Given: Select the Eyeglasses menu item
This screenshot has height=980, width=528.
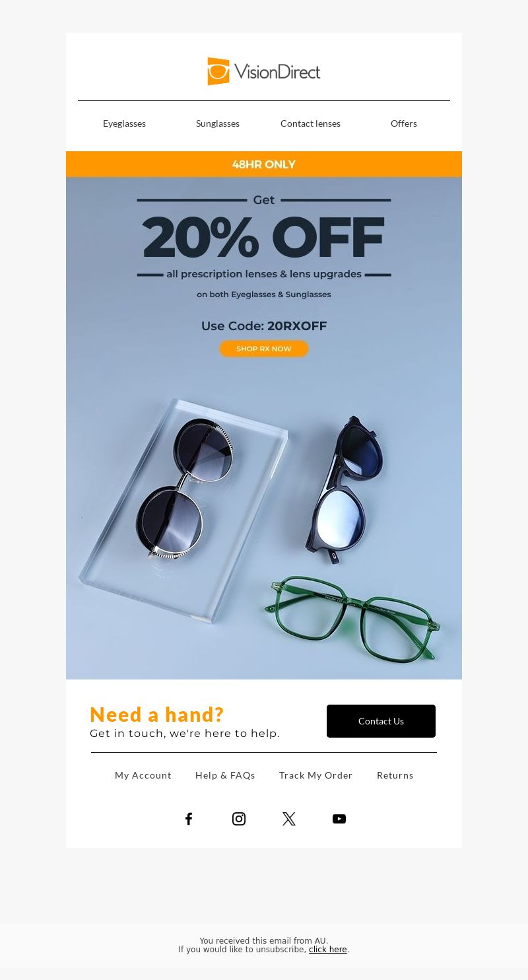Looking at the screenshot, I should tap(124, 123).
